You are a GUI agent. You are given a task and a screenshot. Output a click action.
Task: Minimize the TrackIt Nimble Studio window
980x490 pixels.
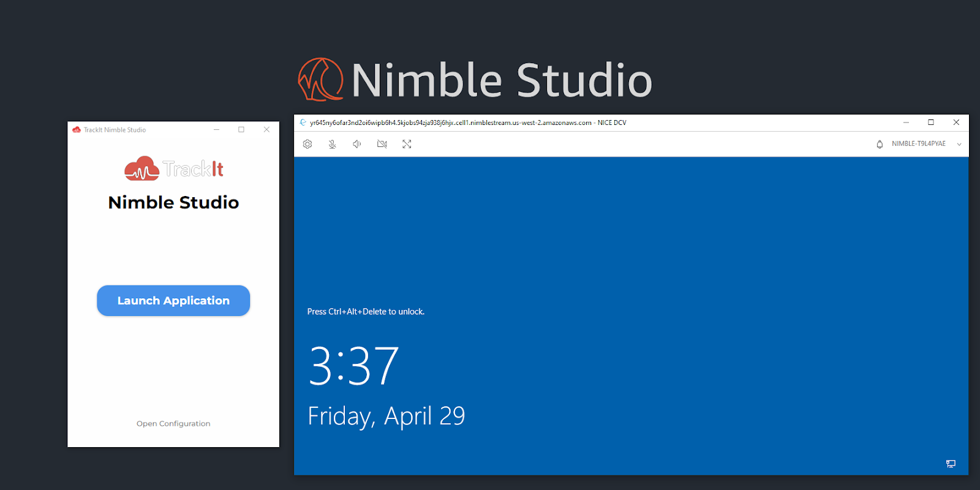(216, 130)
